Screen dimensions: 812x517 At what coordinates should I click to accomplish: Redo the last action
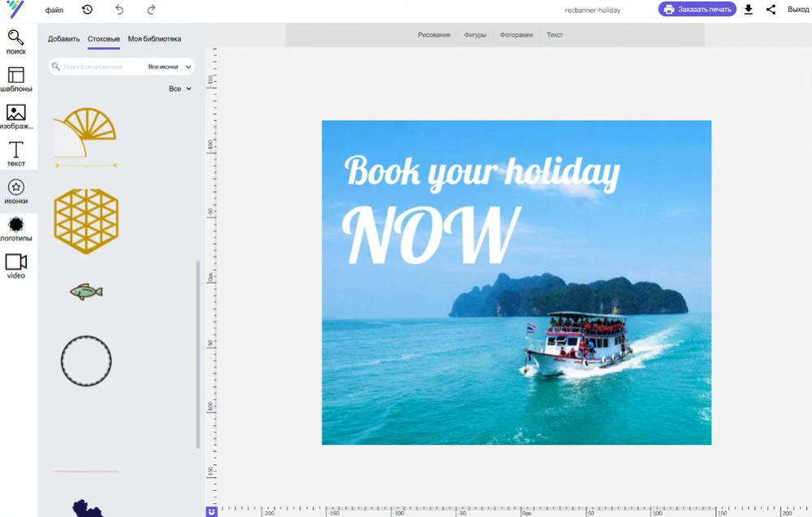coord(151,9)
